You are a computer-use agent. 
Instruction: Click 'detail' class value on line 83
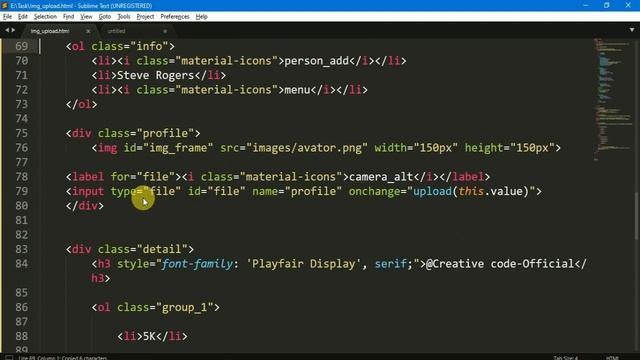(x=162, y=249)
